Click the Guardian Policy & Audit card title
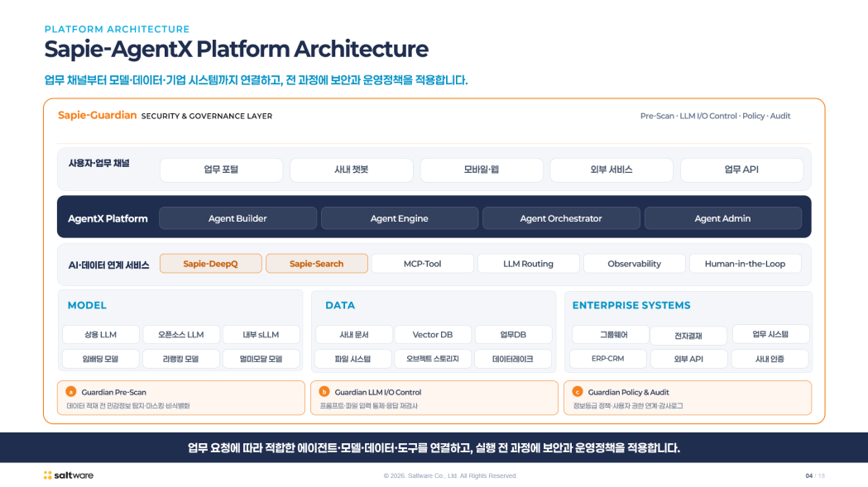The height and width of the screenshot is (487, 868). pos(629,393)
